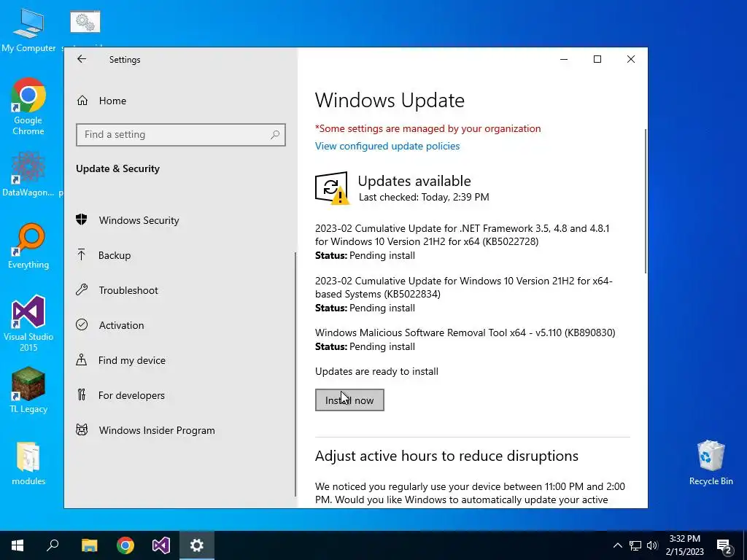The width and height of the screenshot is (747, 560).
Task: Click the volume speaker tray icon
Action: coord(652,545)
